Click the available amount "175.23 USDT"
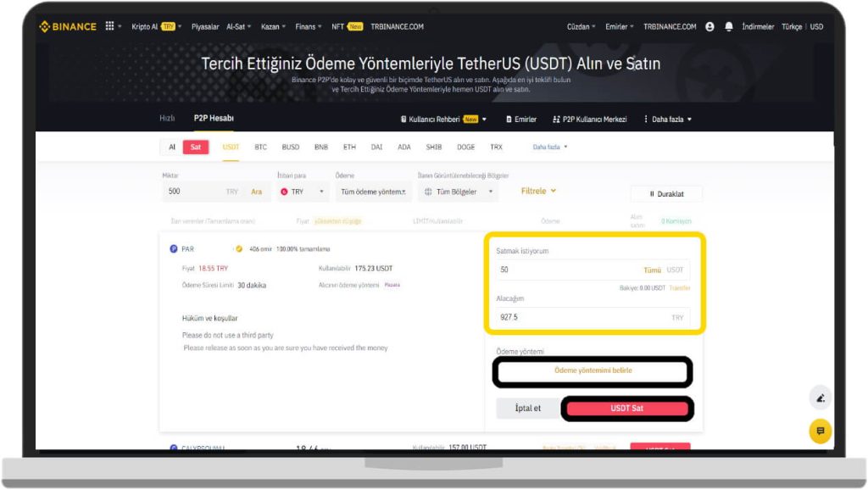The width and height of the screenshot is (868, 490). tap(374, 269)
